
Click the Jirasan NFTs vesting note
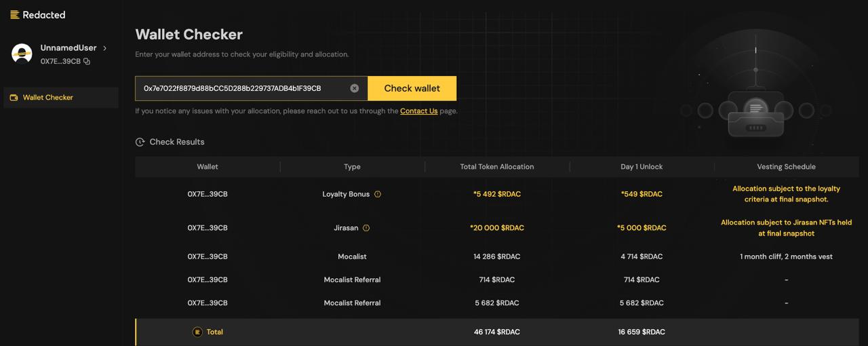(787, 228)
